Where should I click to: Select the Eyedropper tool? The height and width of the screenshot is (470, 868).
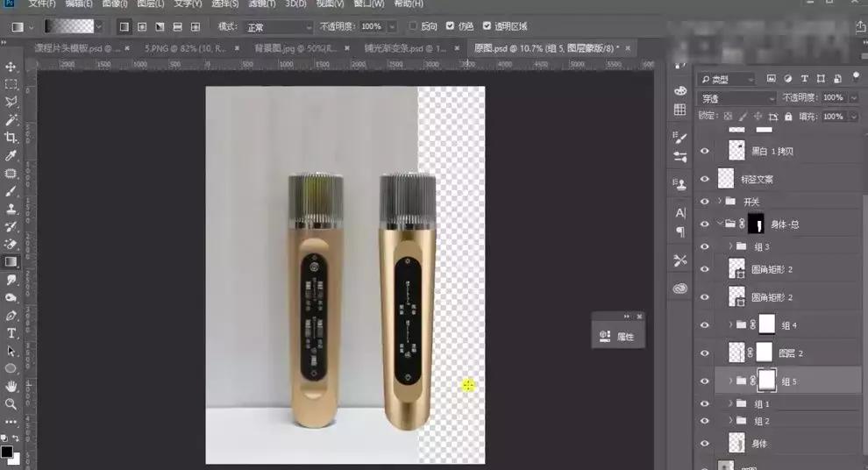[x=11, y=155]
